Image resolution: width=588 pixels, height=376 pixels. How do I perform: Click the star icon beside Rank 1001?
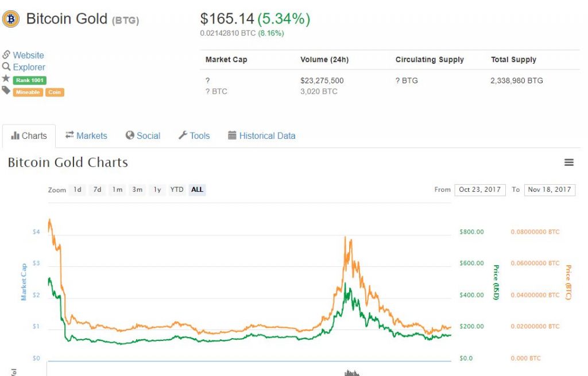[6, 78]
